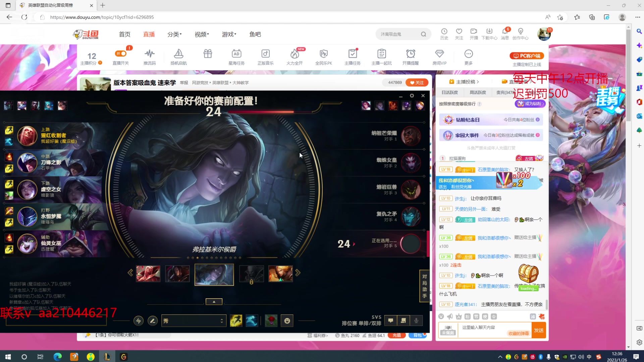This screenshot has height=362, width=644.
Task: Open 正版音乐 music tool
Action: 265,57
